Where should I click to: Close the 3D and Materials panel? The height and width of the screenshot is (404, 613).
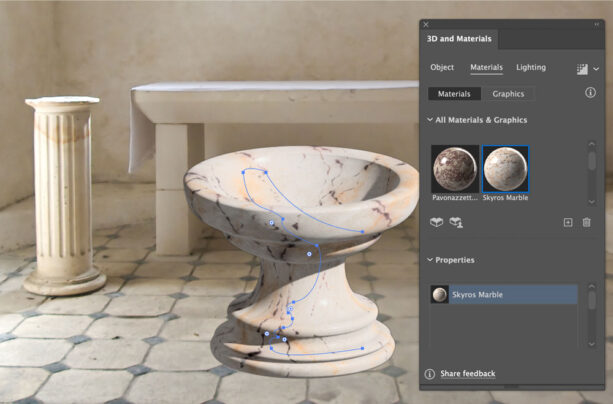click(426, 24)
